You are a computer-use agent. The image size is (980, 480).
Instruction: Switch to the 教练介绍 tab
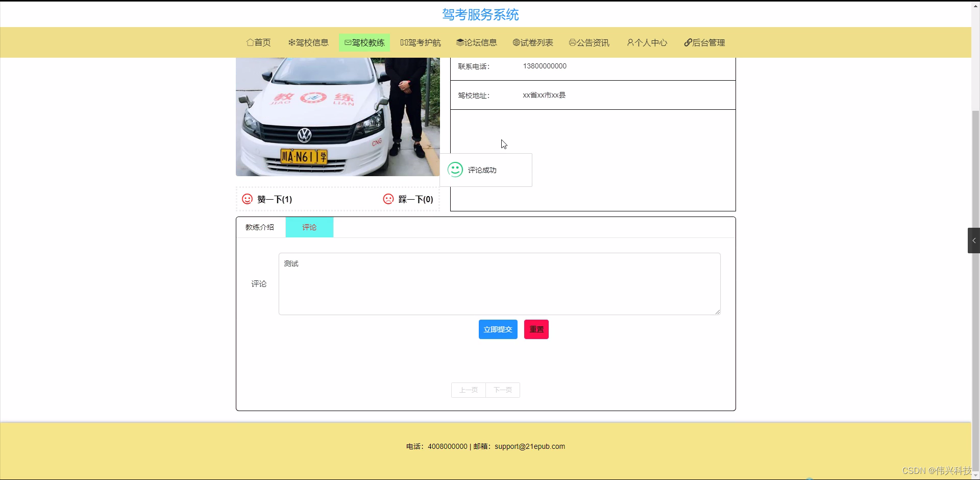(x=259, y=227)
